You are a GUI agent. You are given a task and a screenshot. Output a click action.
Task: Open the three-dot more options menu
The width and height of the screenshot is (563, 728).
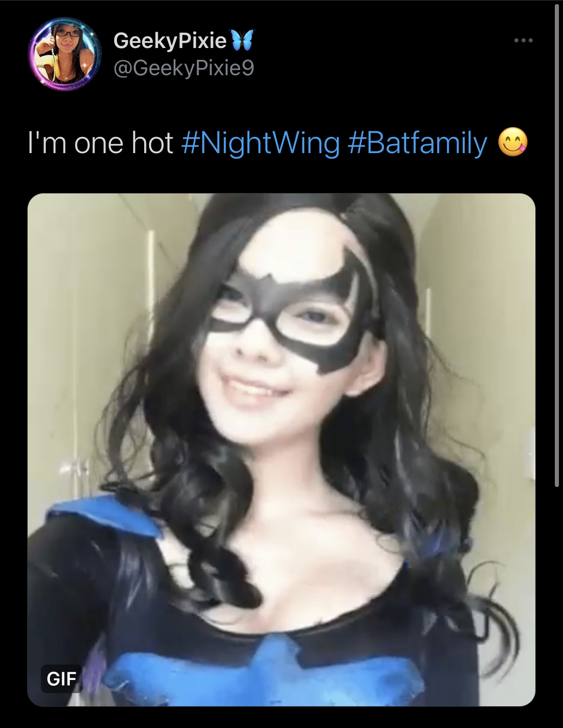pyautogui.click(x=524, y=41)
